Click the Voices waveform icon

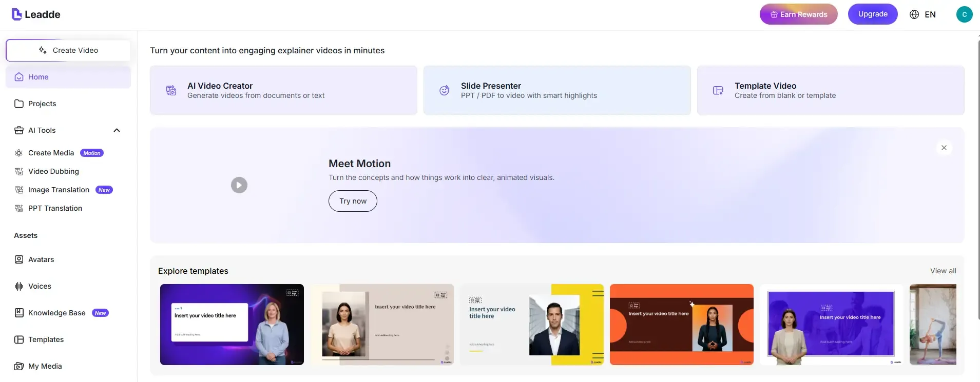(x=19, y=286)
